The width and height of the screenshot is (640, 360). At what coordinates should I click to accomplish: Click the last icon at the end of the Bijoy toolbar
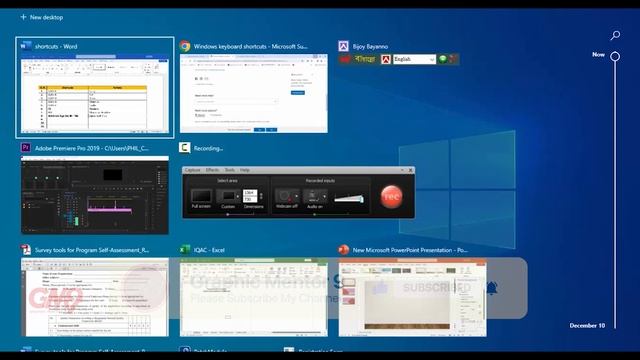(x=453, y=59)
